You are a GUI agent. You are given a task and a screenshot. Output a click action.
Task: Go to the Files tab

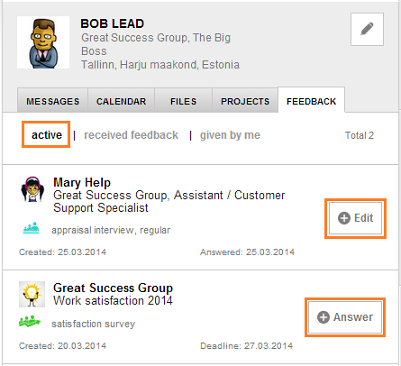click(183, 100)
